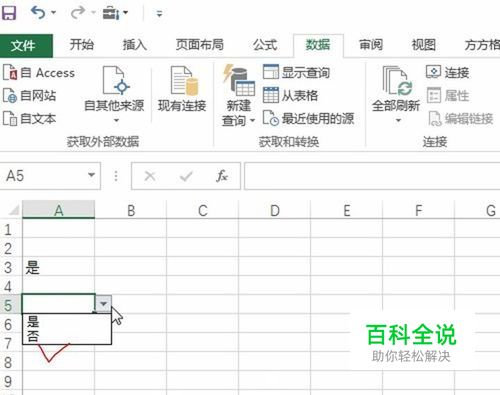Image resolution: width=500 pixels, height=395 pixels.
Task: Click into the formula bar input
Action: [x=372, y=176]
